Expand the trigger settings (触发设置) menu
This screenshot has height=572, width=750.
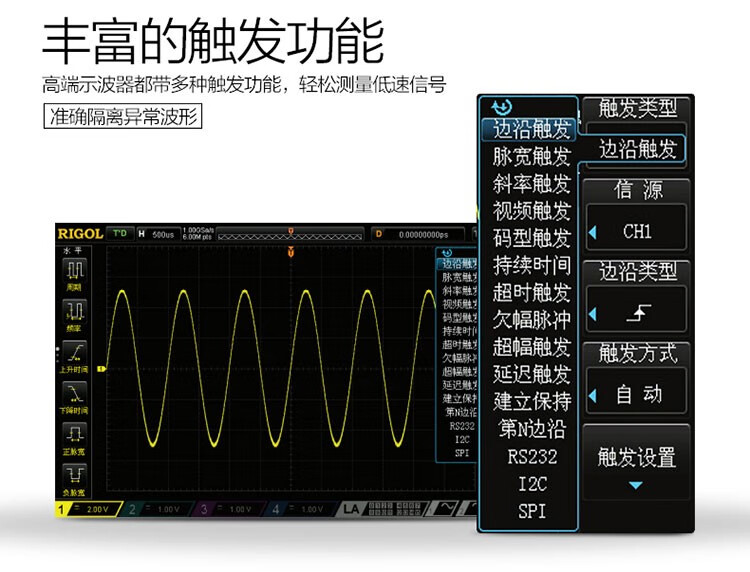pyautogui.click(x=637, y=463)
